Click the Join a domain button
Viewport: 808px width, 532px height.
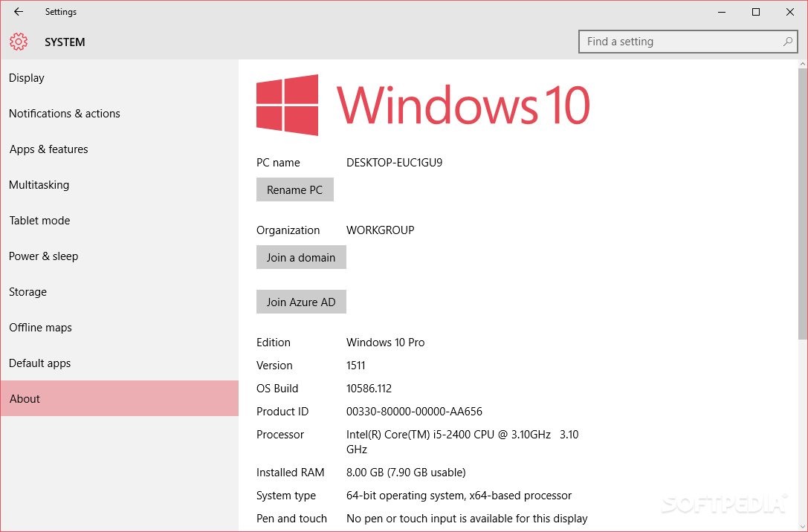pyautogui.click(x=301, y=257)
